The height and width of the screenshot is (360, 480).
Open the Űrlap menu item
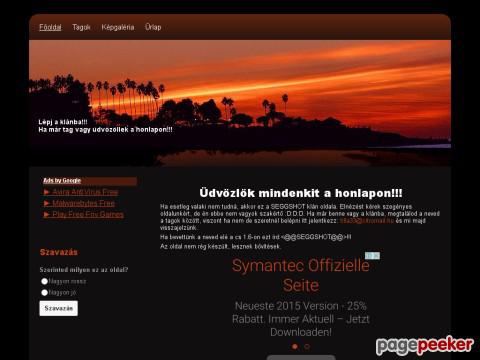(x=153, y=27)
